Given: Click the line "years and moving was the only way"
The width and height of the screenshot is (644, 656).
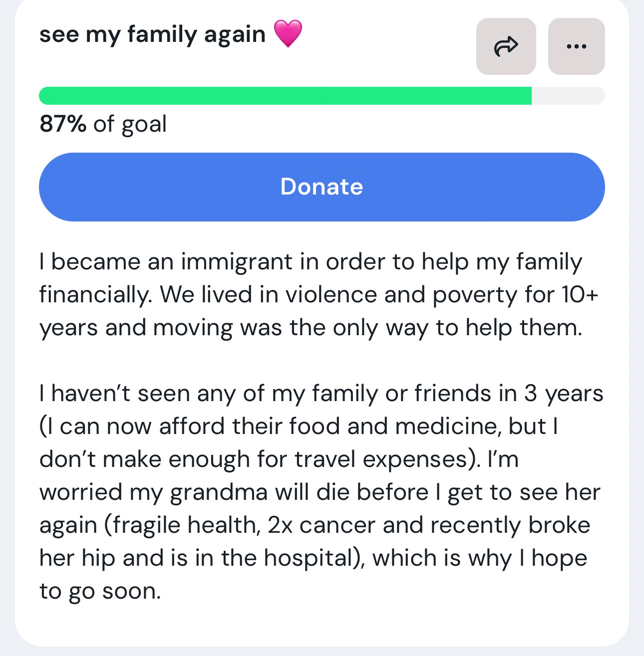Looking at the screenshot, I should pos(311,328).
